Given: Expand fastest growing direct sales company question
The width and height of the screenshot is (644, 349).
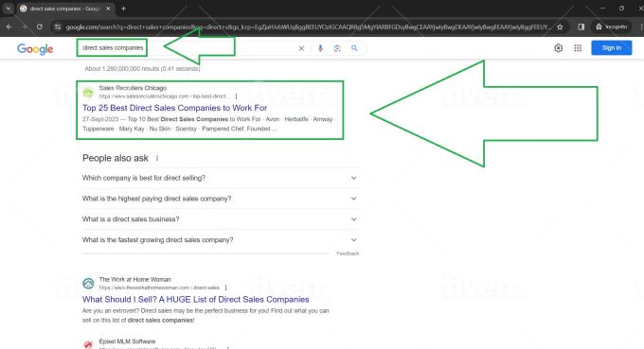Looking at the screenshot, I should tap(221, 240).
